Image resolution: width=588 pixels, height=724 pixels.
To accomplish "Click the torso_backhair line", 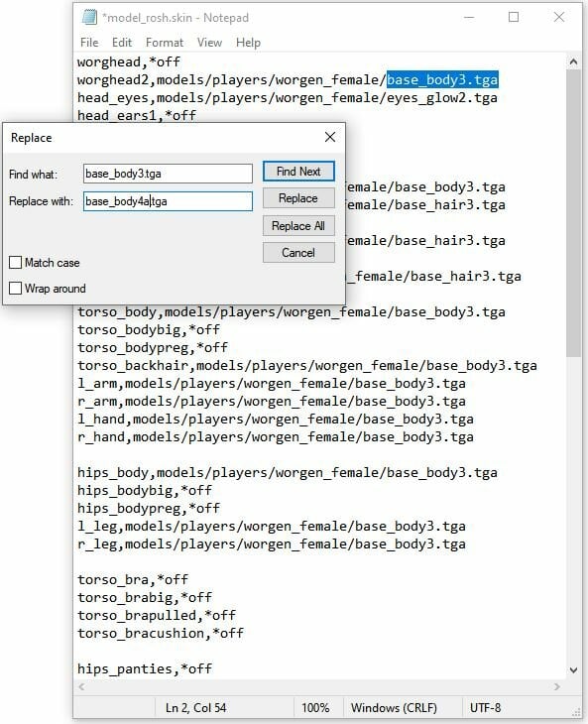I will click(307, 366).
